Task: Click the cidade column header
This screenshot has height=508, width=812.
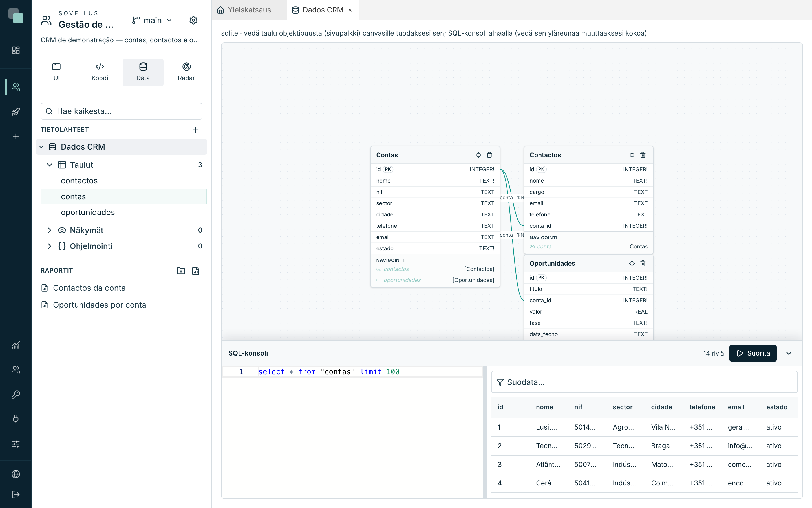Action: tap(661, 407)
